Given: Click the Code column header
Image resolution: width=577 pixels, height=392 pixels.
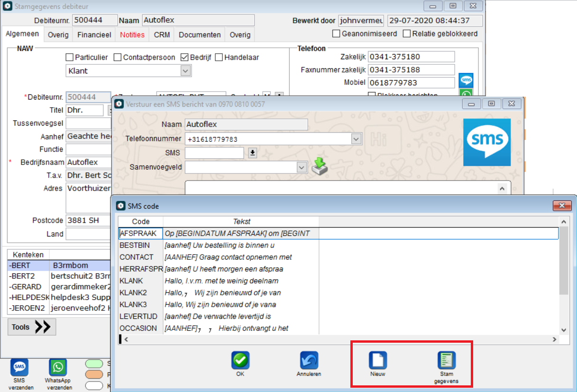Looking at the screenshot, I should pos(141,221).
